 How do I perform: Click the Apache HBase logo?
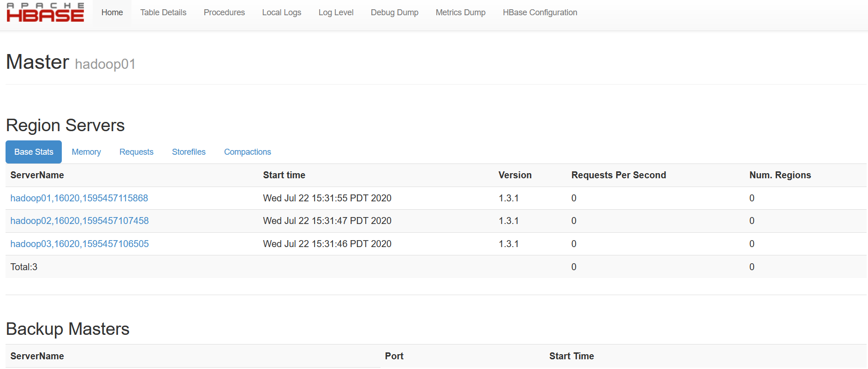point(45,12)
